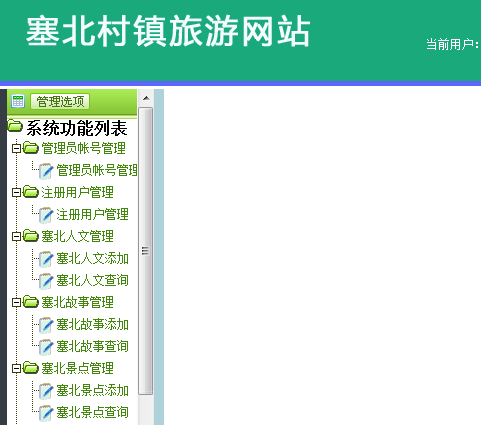Click notepad icon beside 管理员帐号管理 child item
This screenshot has height=425, width=481.
[x=46, y=171]
